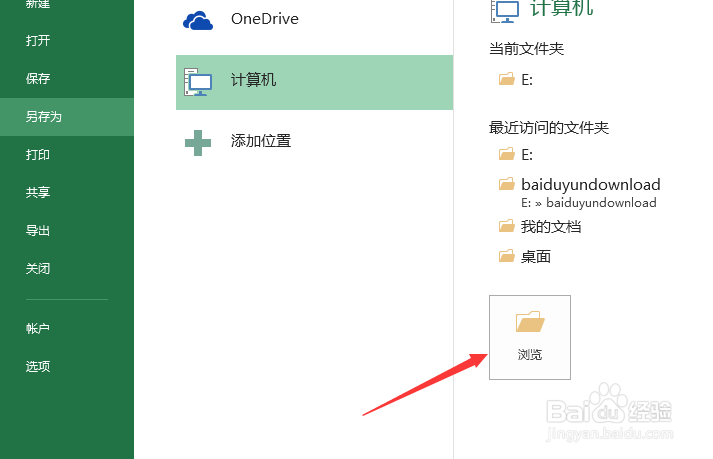Click the E: folder icon under 最近访问的文件夹

[x=507, y=154]
